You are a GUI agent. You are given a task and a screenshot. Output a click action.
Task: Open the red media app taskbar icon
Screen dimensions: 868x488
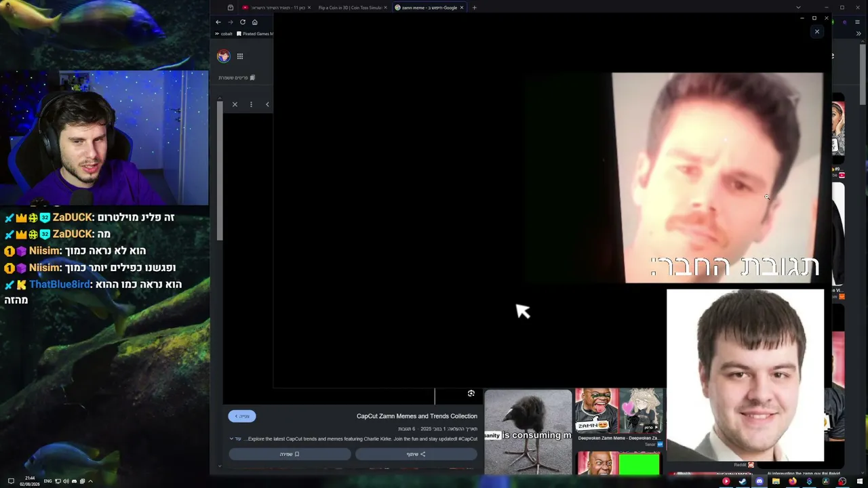[x=726, y=481]
